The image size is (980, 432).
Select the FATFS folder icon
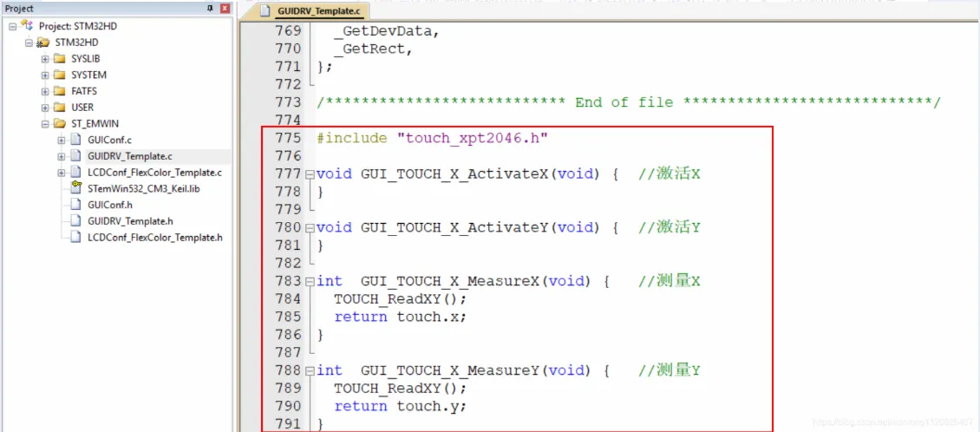click(59, 91)
